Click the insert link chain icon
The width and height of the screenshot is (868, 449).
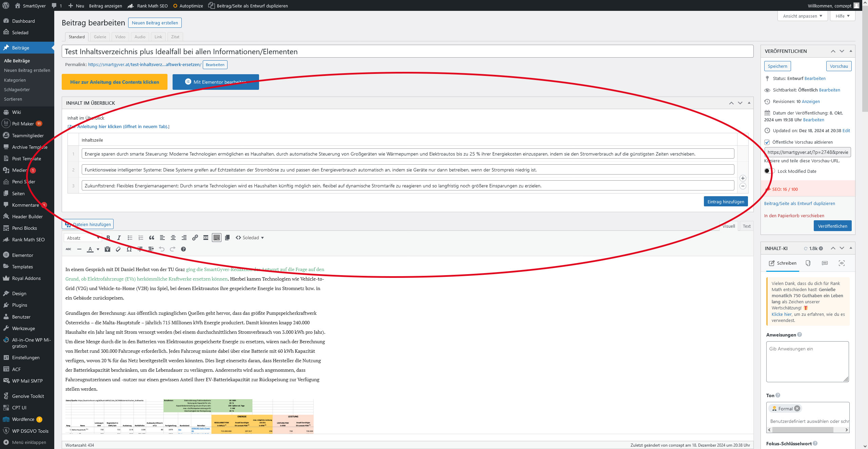coord(195,238)
